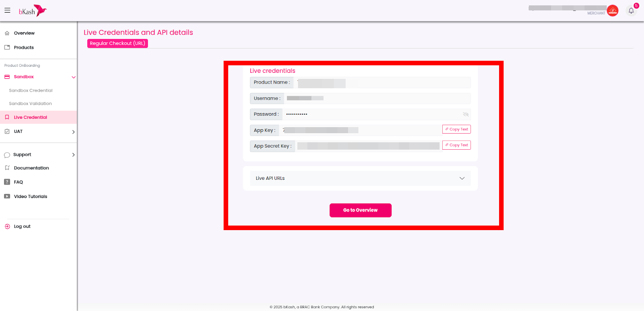
Task: Click the Documentation icon
Action: (7, 168)
